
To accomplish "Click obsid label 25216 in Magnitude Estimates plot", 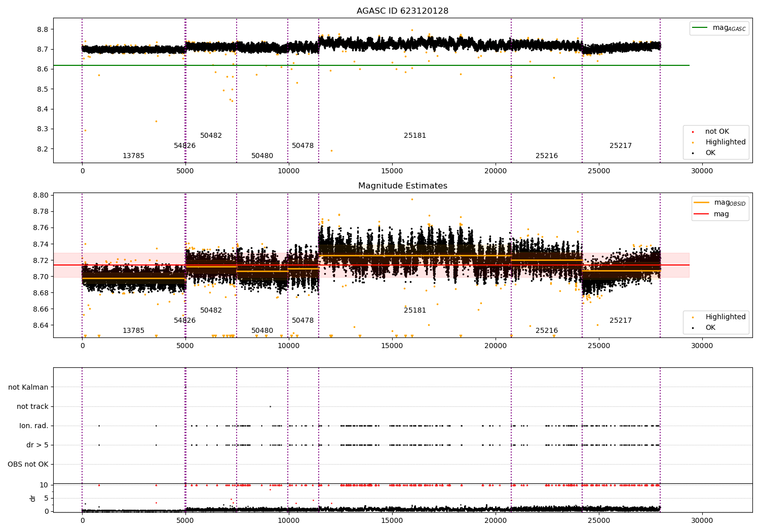I will click(547, 331).
